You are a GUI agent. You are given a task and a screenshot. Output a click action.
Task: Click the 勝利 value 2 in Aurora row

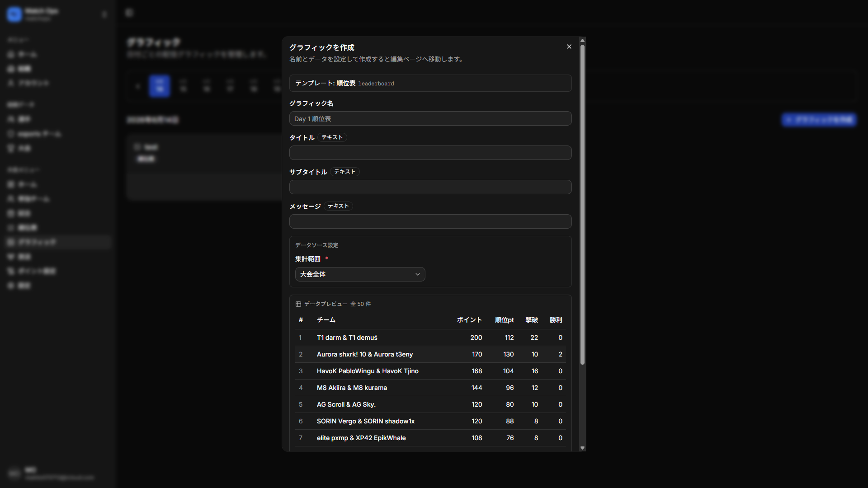click(x=561, y=354)
